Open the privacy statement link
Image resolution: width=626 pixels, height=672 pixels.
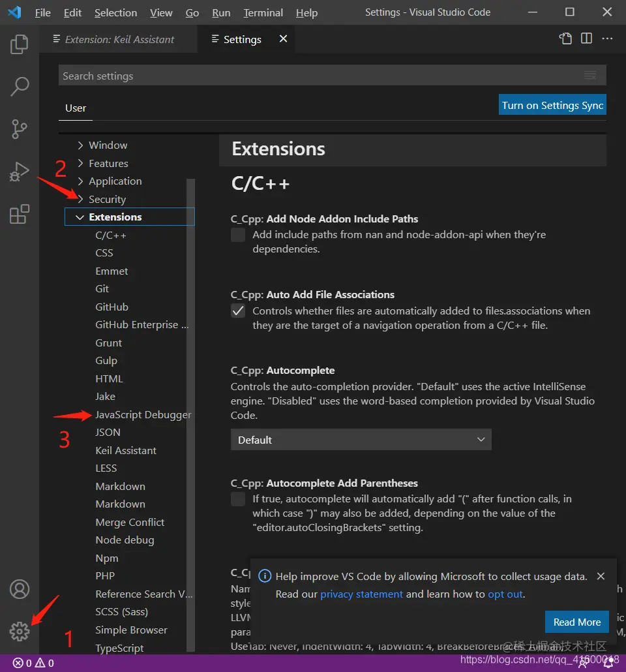click(362, 594)
